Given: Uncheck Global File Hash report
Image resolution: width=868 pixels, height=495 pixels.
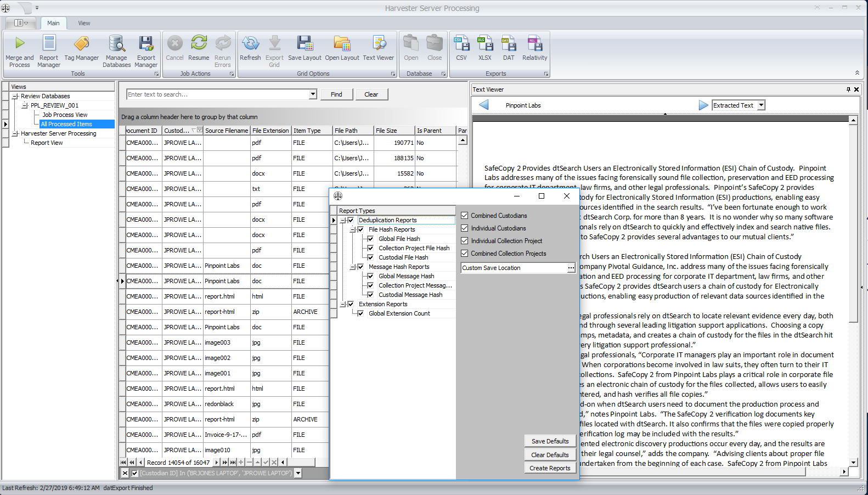Looking at the screenshot, I should click(370, 239).
